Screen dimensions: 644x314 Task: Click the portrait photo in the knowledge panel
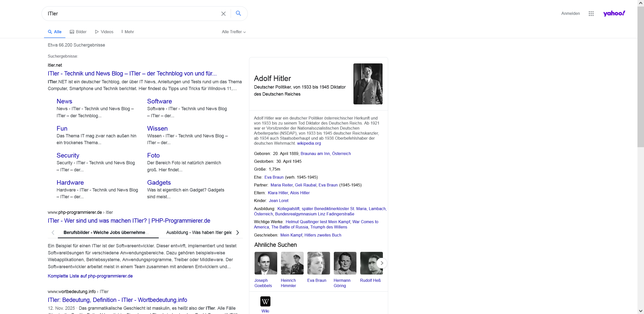click(x=368, y=84)
